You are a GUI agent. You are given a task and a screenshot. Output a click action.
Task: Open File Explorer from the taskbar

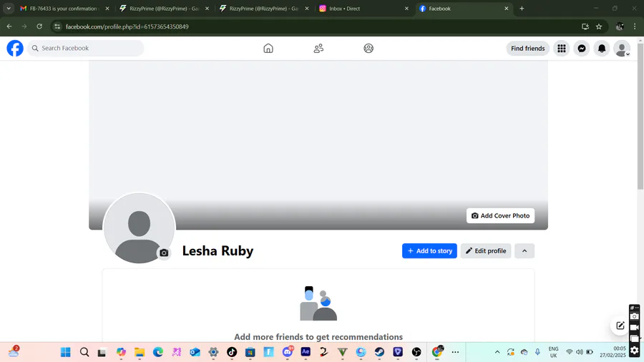click(x=140, y=352)
